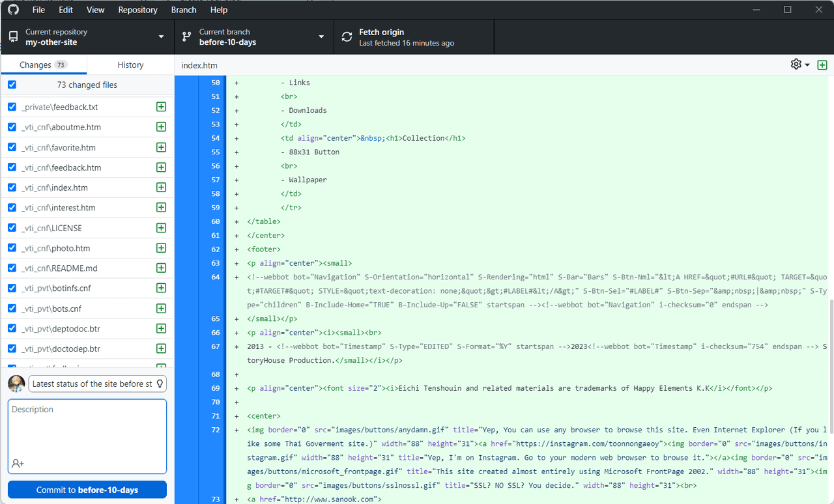Click the user avatar beside the summary

click(x=17, y=384)
